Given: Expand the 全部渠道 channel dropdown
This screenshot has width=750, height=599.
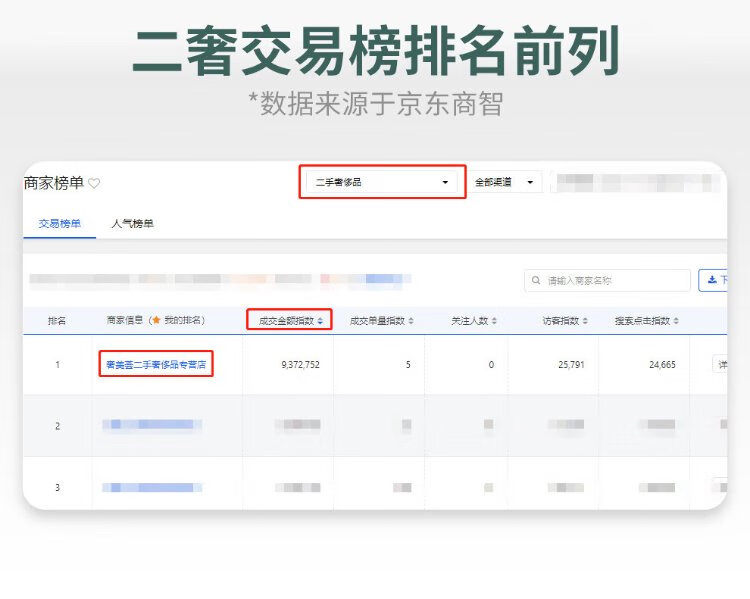Looking at the screenshot, I should (x=506, y=182).
